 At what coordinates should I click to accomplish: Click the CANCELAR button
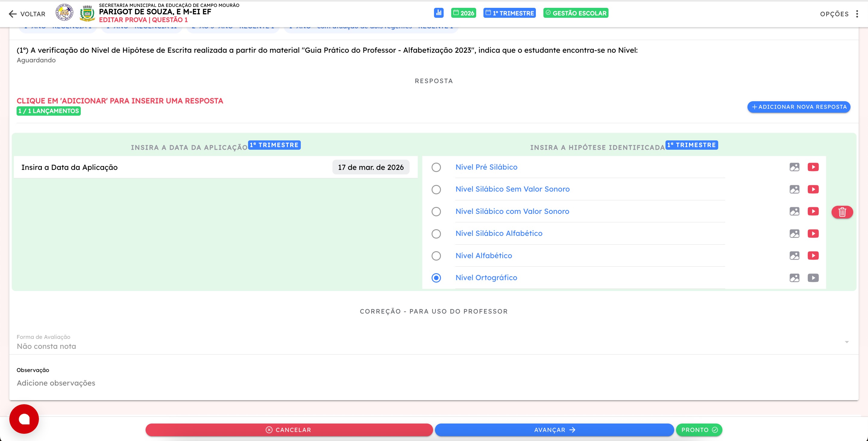click(x=289, y=430)
